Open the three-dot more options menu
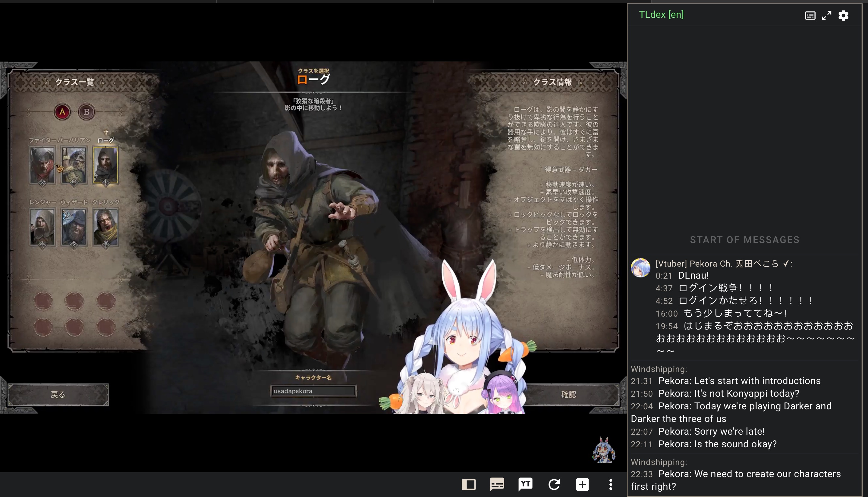868x497 pixels. (611, 484)
